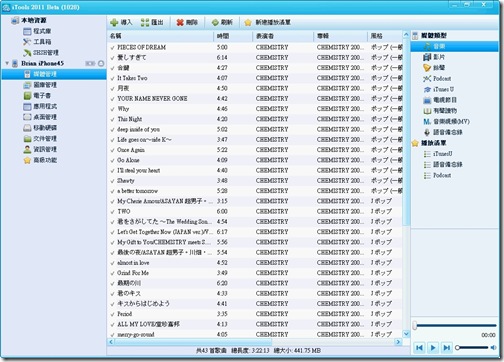Select the song row TWO
This screenshot has width=504, height=362.
255,212
